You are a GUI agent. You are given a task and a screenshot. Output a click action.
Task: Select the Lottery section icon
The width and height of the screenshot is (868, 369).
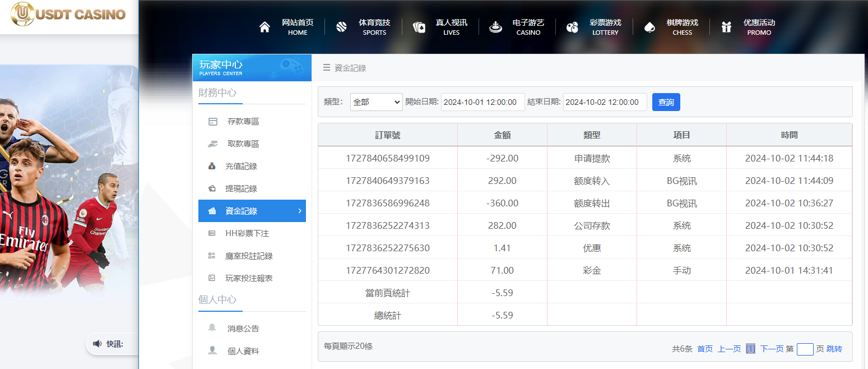572,26
